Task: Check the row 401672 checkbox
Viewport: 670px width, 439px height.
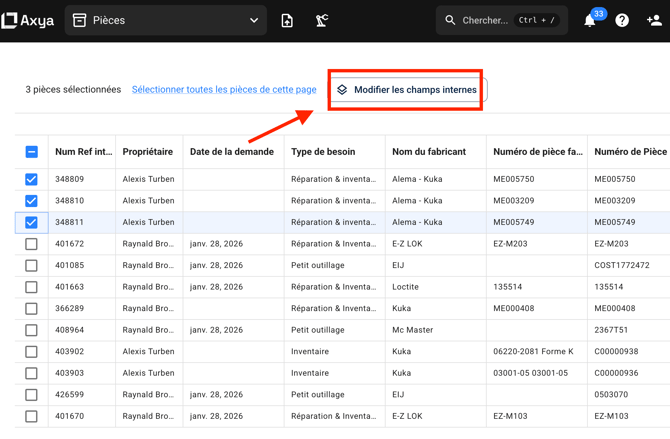Action: point(31,244)
